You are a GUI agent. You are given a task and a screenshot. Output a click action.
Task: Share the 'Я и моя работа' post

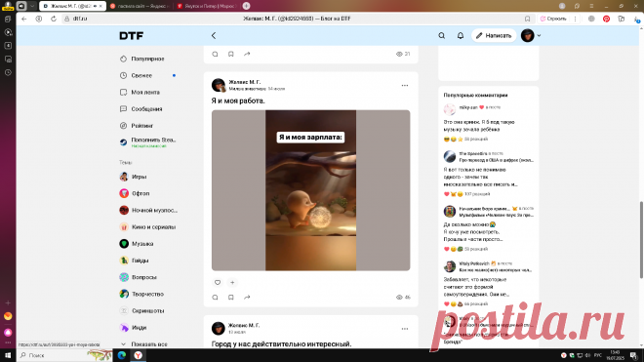pos(247,297)
